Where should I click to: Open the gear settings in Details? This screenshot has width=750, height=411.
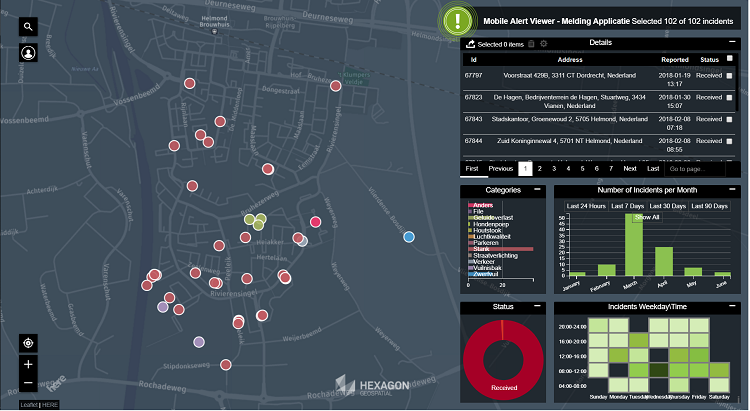(543, 44)
